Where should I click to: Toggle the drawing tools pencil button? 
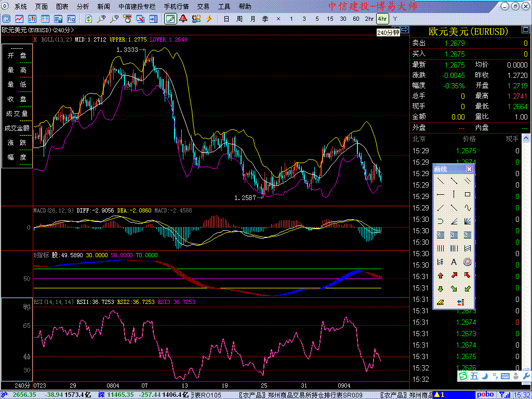point(170,19)
